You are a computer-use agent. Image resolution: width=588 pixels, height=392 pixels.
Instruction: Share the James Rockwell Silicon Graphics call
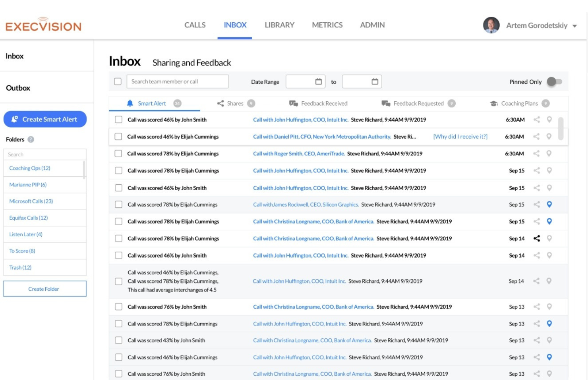click(536, 205)
